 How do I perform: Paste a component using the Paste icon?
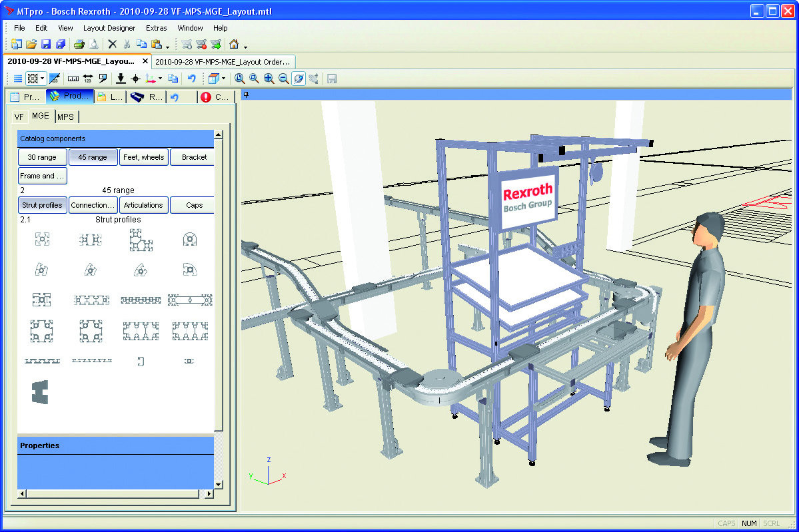coord(157,44)
